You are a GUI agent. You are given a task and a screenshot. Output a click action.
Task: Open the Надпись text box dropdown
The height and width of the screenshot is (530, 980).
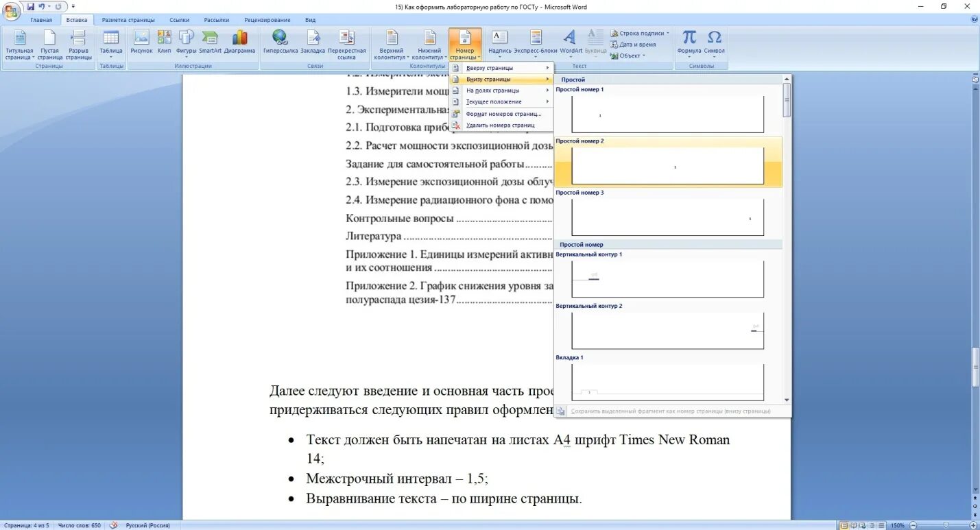[x=500, y=45]
